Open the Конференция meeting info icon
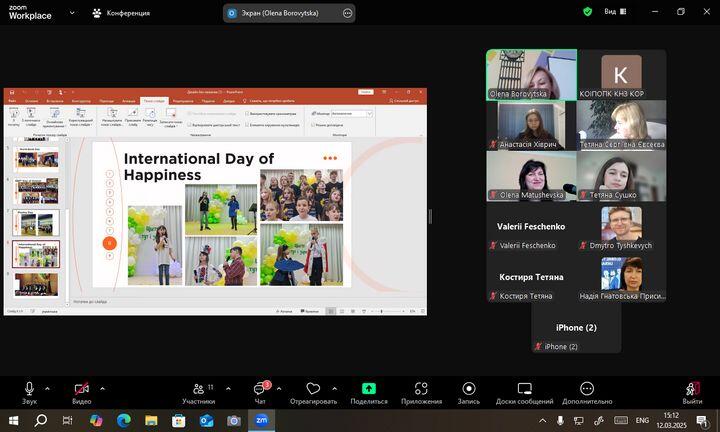Screen dimensions: 720x432 coord(96,13)
